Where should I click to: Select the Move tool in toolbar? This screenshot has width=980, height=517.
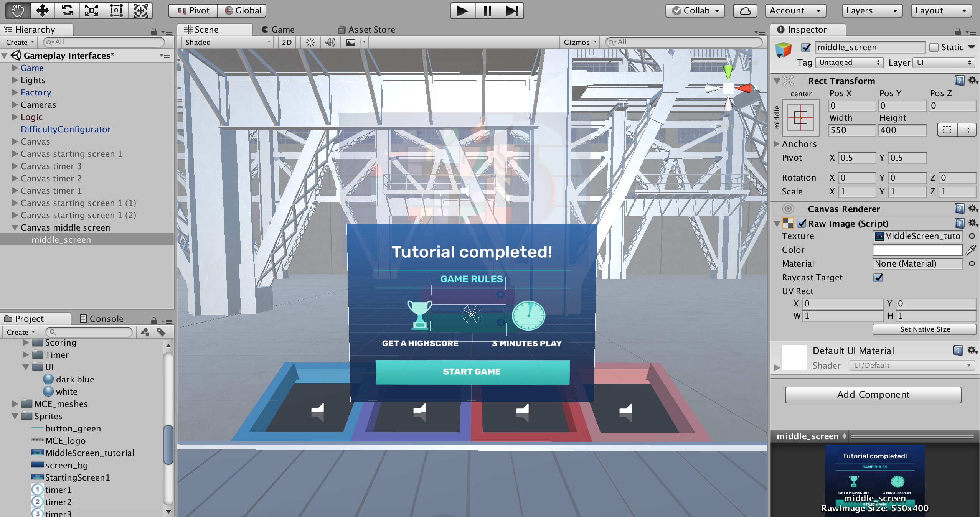point(42,10)
